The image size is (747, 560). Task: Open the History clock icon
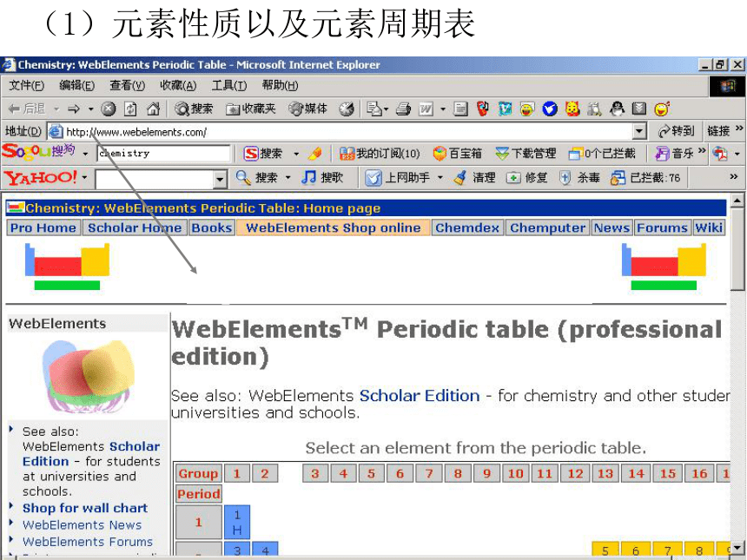click(x=347, y=109)
